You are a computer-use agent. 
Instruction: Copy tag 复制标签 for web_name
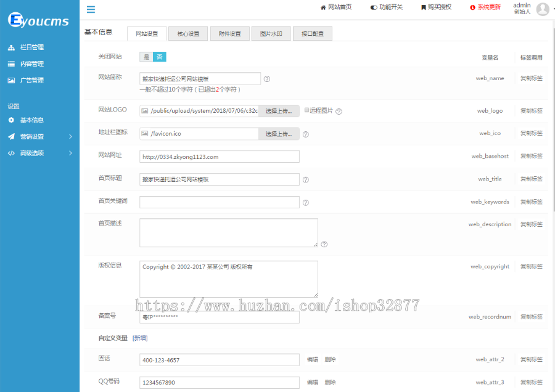click(x=532, y=78)
